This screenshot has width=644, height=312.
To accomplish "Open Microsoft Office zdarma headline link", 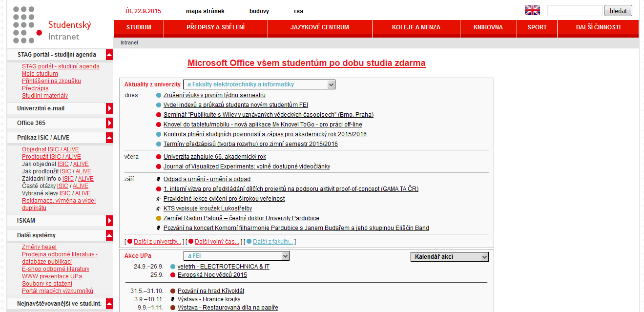I will (x=307, y=63).
